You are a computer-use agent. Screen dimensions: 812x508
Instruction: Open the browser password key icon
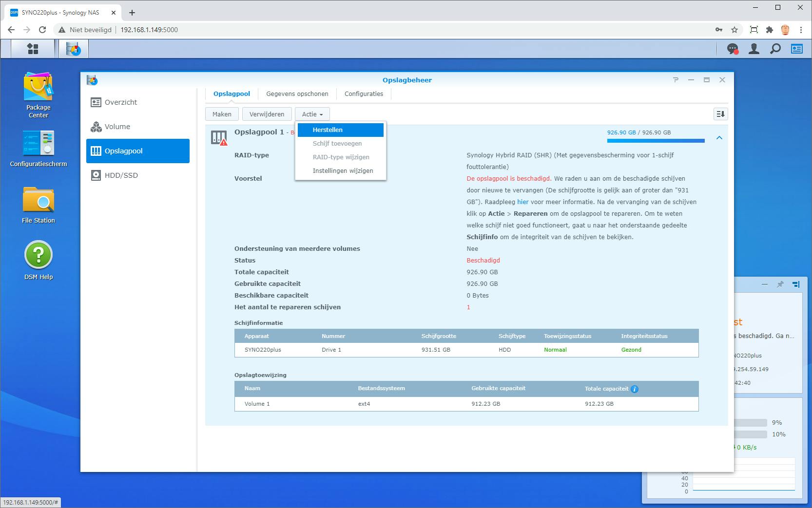[x=719, y=30]
